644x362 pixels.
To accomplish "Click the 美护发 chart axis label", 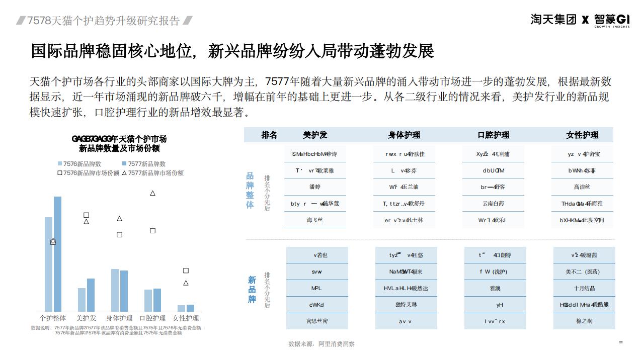I will (86, 318).
